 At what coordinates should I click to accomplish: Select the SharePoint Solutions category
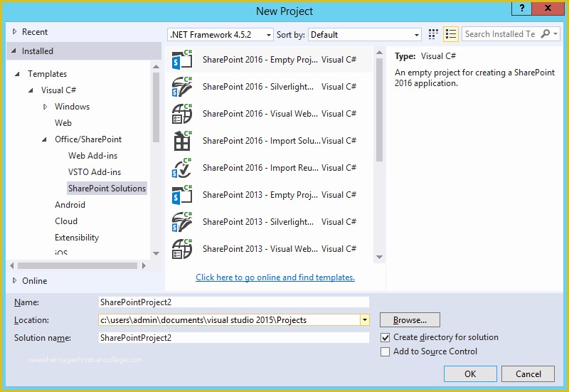pyautogui.click(x=107, y=189)
